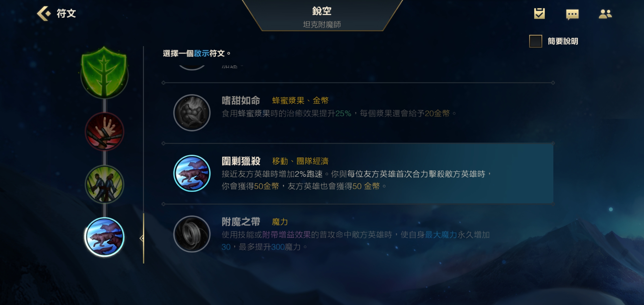This screenshot has height=305, width=644.
Task: Open the chat bubble icon
Action: (572, 14)
